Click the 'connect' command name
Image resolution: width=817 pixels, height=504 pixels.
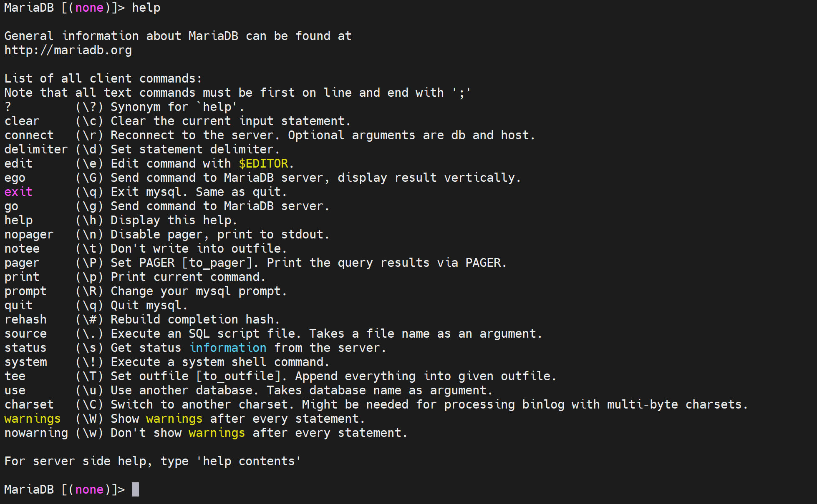[29, 135]
